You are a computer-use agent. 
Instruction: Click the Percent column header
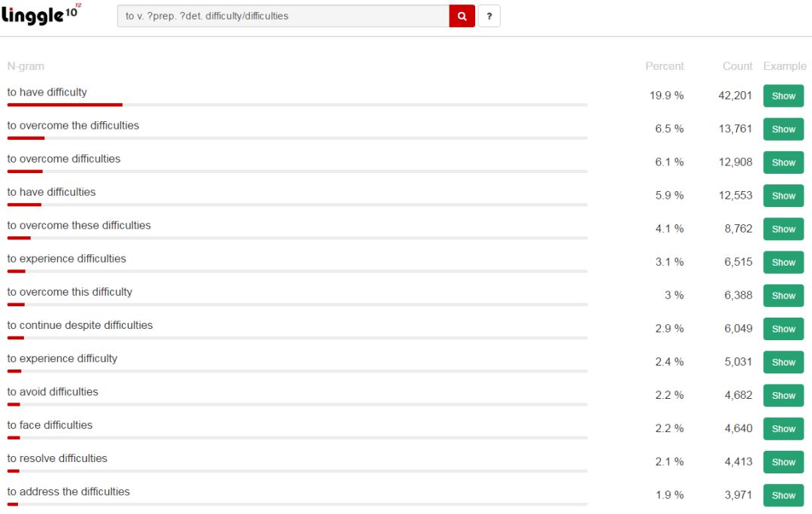point(665,66)
